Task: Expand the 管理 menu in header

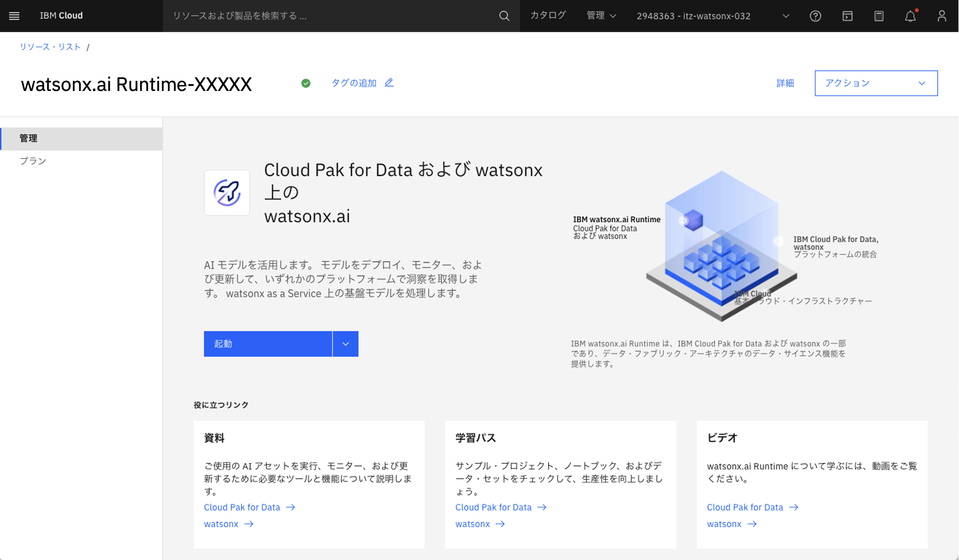Action: coord(601,16)
